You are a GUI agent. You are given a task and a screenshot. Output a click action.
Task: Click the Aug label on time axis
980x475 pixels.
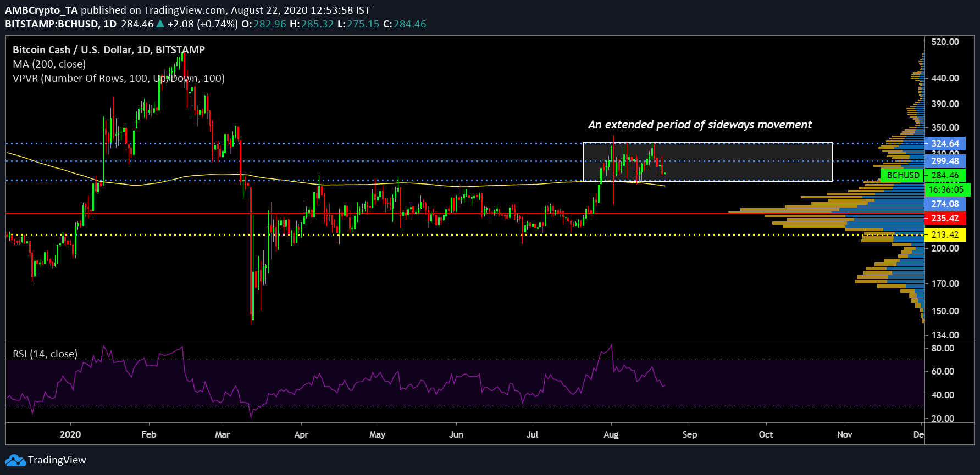[x=611, y=434]
